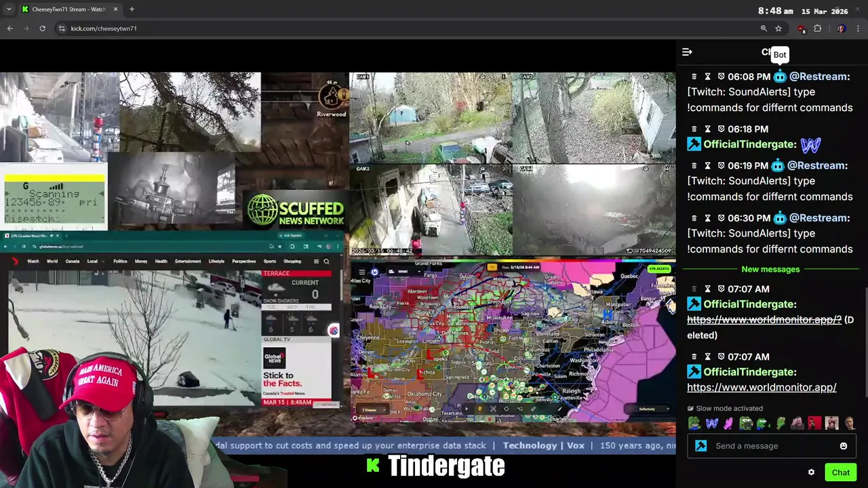Send the message with the Chat button
The width and height of the screenshot is (868, 488).
(x=841, y=472)
